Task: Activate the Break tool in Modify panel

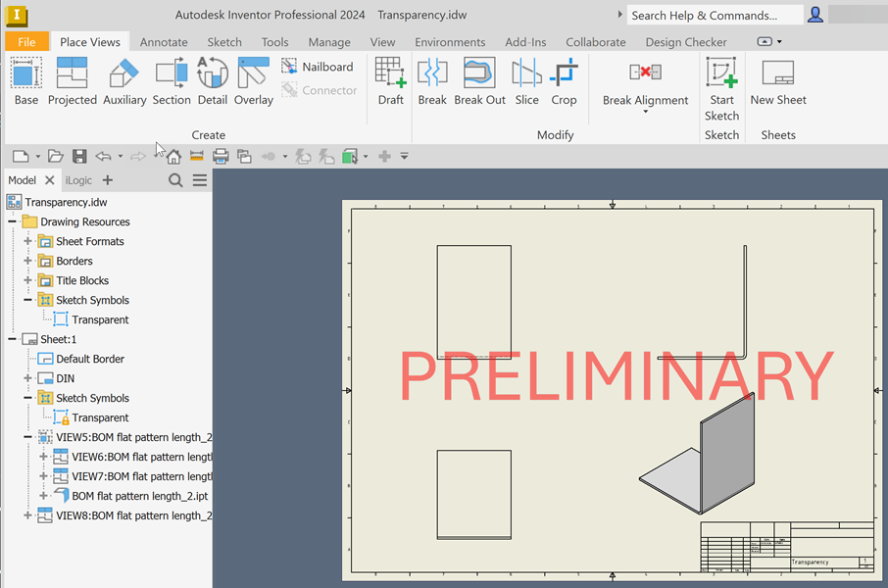Action: (432, 83)
